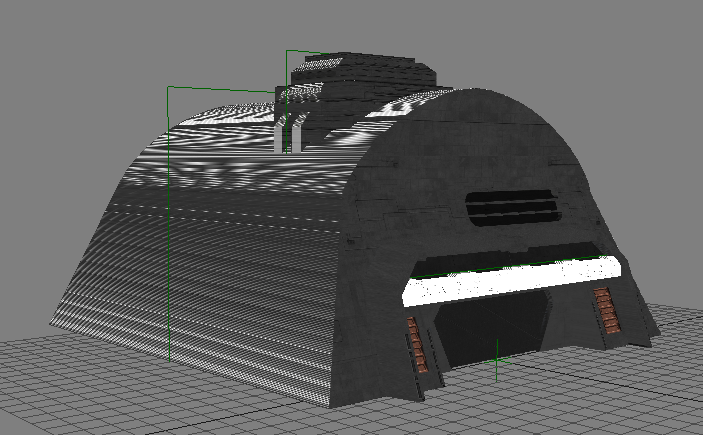The width and height of the screenshot is (703, 435).
Task: Select the right orange panel beside the door
Action: click(x=607, y=310)
